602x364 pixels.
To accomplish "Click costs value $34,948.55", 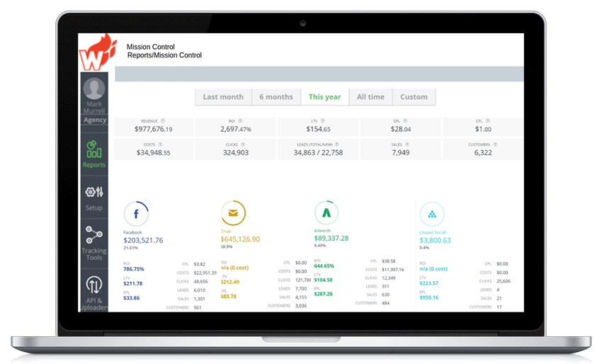I will (153, 153).
